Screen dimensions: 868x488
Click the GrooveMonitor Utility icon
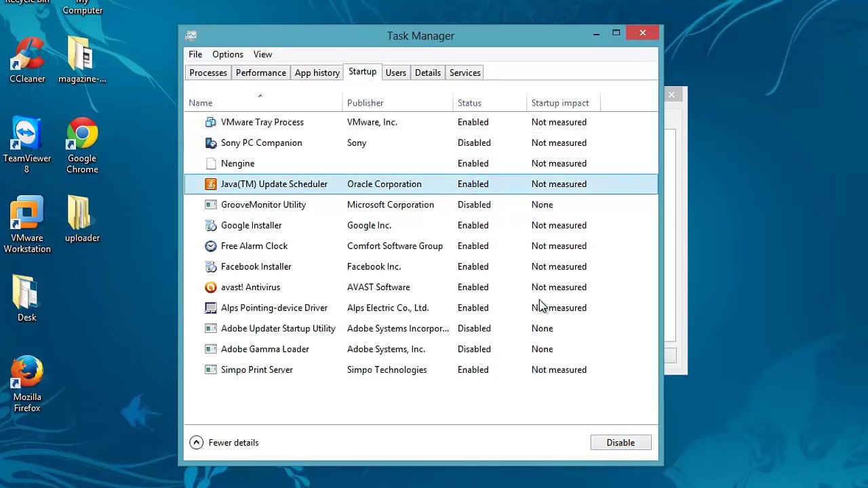click(211, 205)
